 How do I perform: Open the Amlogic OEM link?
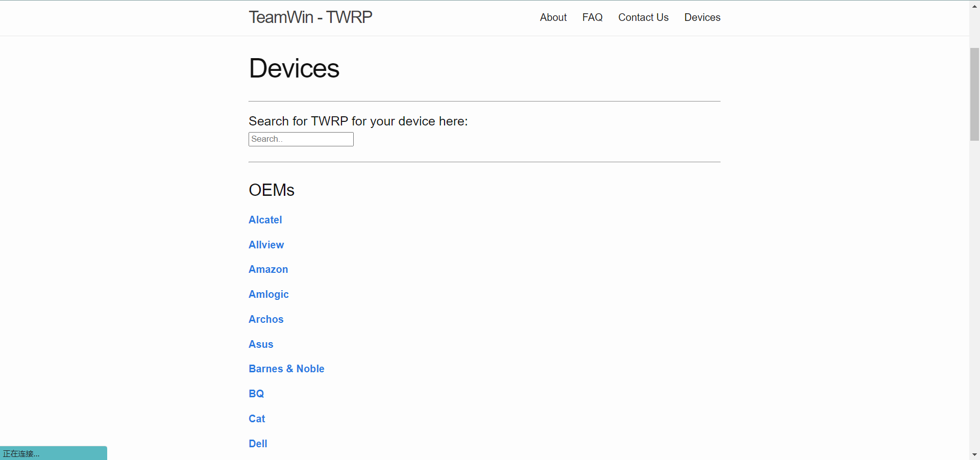click(x=268, y=294)
